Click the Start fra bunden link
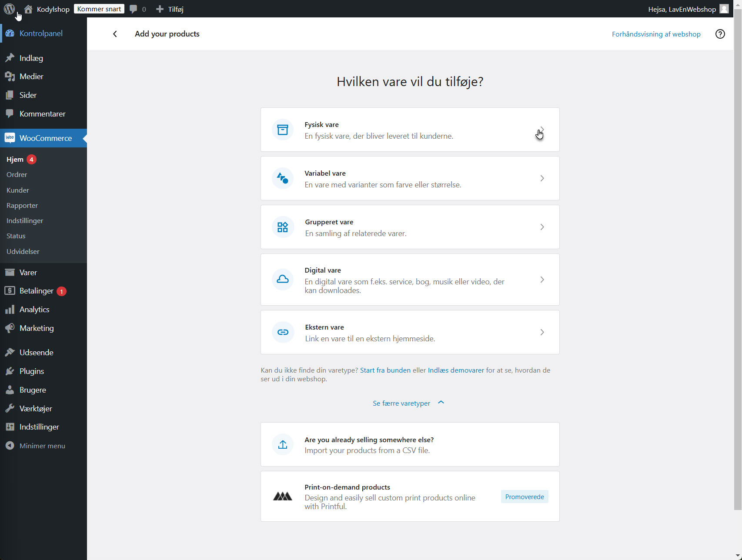This screenshot has height=560, width=742. [x=385, y=370]
